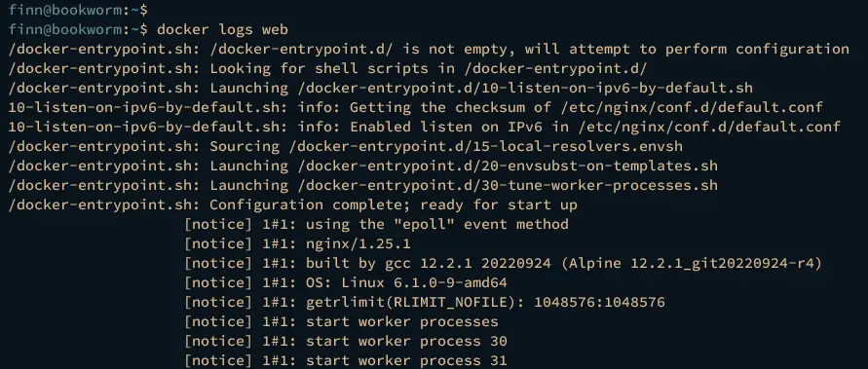The height and width of the screenshot is (369, 868).
Task: Click the 'docker logs web' command text
Action: 222,29
